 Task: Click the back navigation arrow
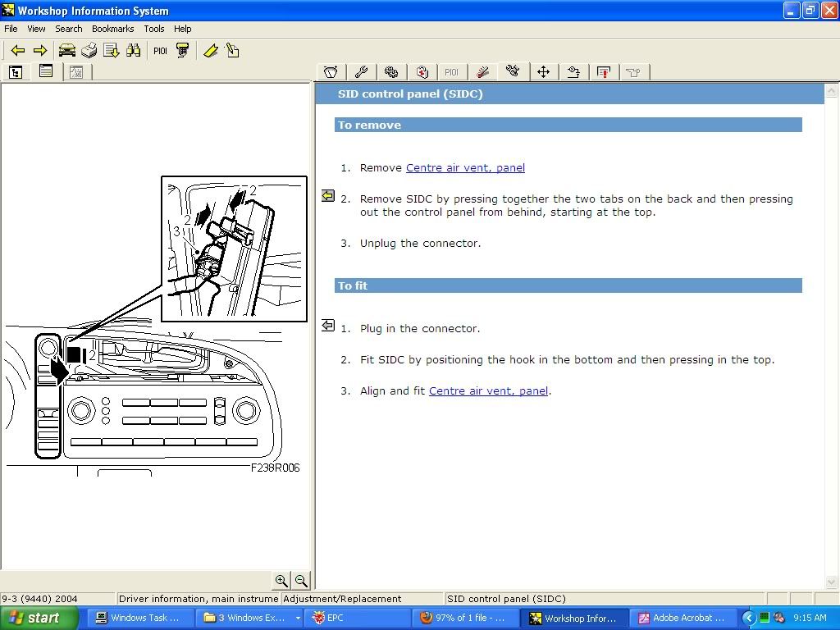tap(18, 50)
